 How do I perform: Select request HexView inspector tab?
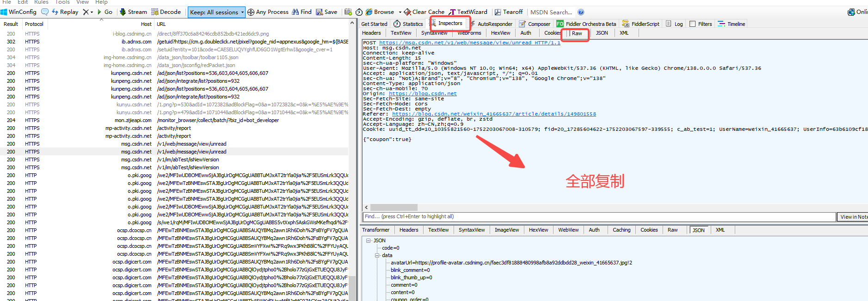pyautogui.click(x=500, y=33)
